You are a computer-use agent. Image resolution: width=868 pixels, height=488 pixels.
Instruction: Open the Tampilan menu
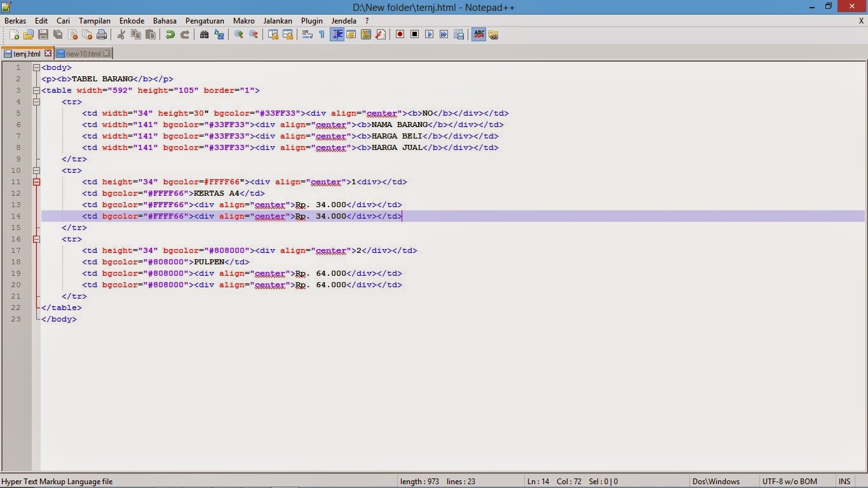click(x=95, y=21)
